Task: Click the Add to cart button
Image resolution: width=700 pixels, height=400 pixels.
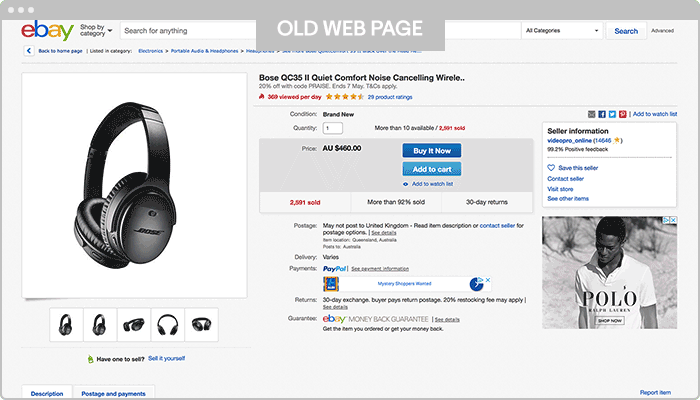Action: click(432, 169)
